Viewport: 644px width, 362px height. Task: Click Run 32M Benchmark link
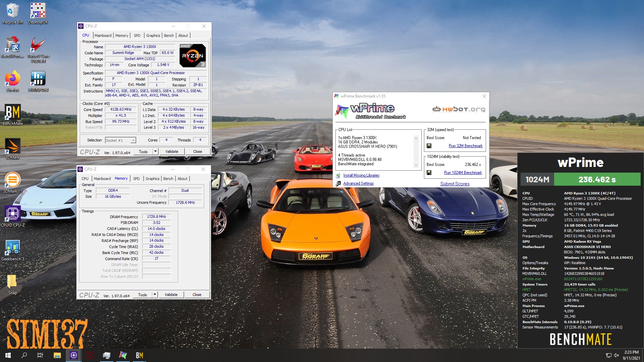466,146
